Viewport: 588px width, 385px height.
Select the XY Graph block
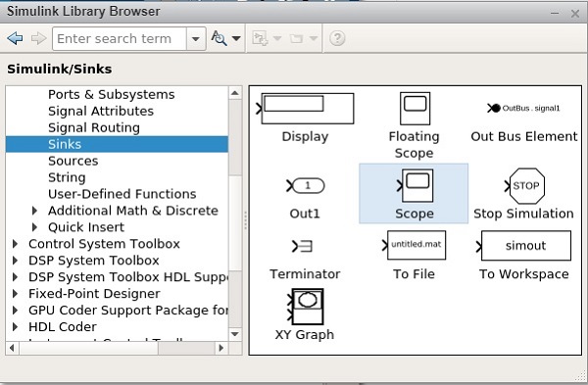coord(305,307)
